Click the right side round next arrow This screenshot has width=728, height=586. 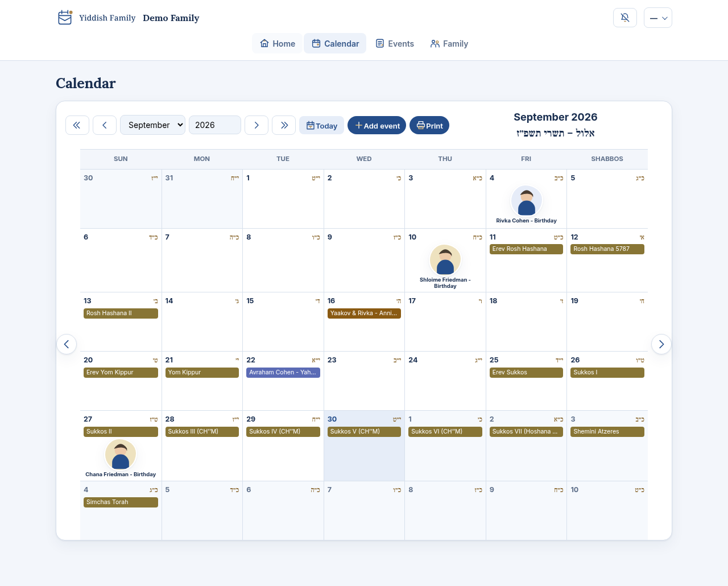(x=661, y=344)
